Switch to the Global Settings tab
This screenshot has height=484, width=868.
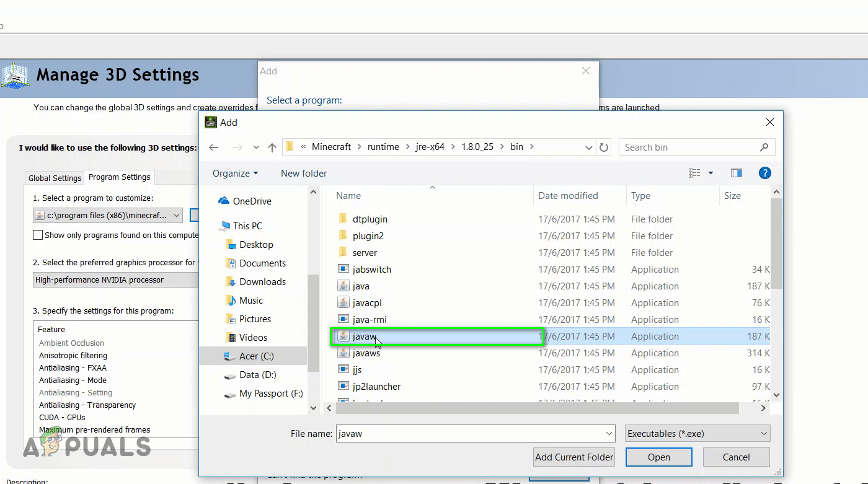(55, 178)
